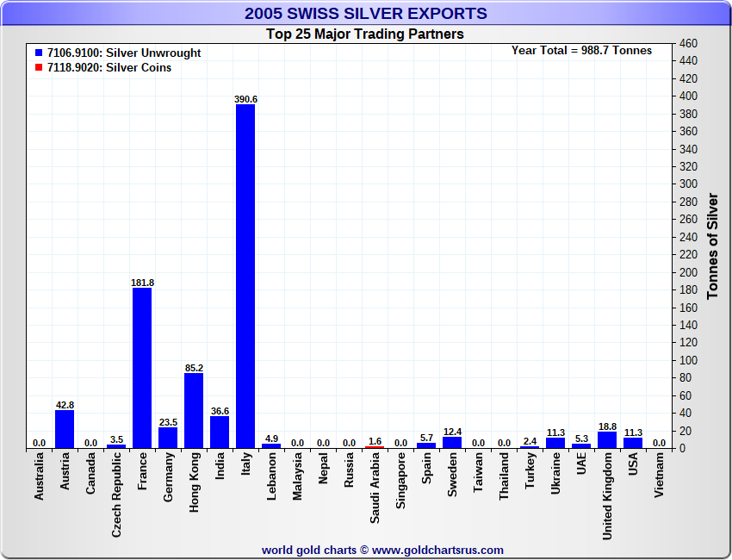The image size is (732, 560).
Task: Click the 'Russia' x-axis label
Action: pos(349,470)
